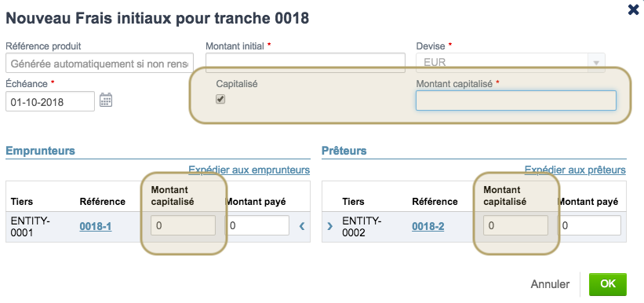Click the right chevron arrow before ENTITY-0002

point(329,226)
